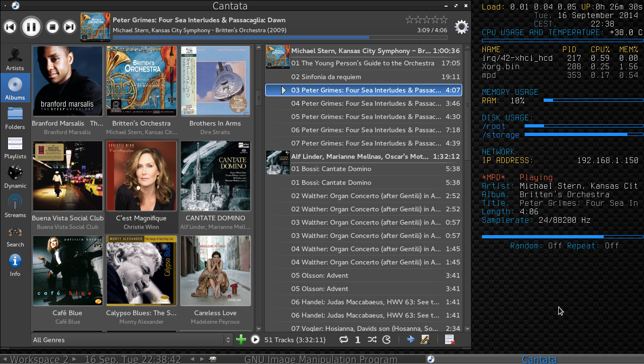Screen dimensions: 644x364
Task: Click the green plus add-to-queue icon
Action: pos(241,339)
